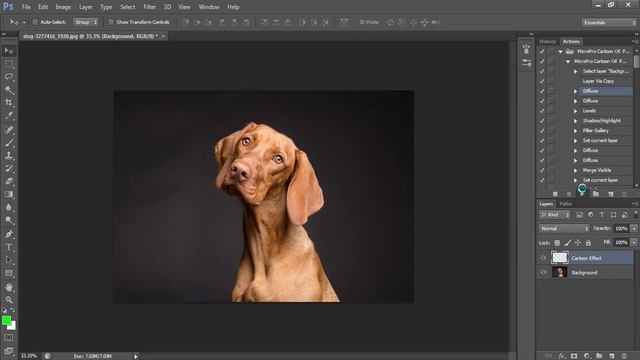Image resolution: width=640 pixels, height=360 pixels.
Task: Click the Background layer thumbnail
Action: 560,272
